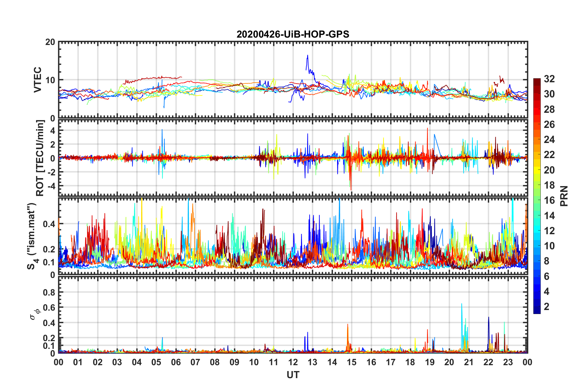Pick the dark red top of the PRN colorbar
This screenshot has height=392, width=586.
click(x=537, y=81)
